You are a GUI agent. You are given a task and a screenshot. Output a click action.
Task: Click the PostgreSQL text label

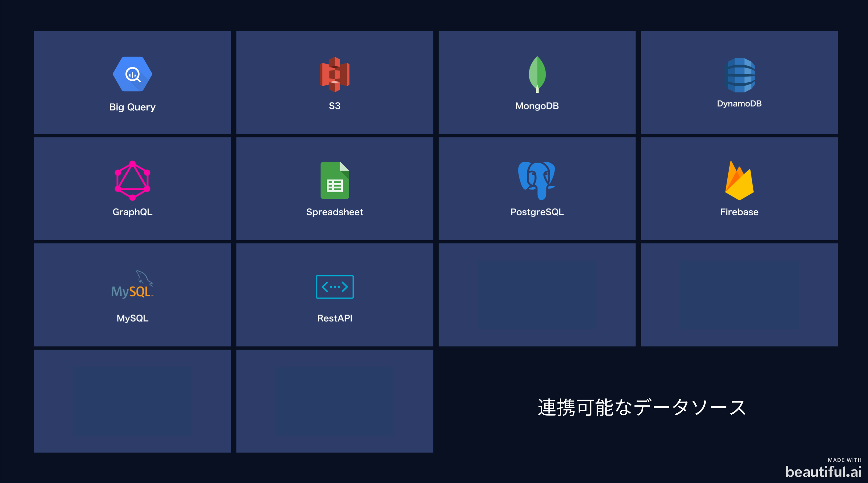click(x=537, y=212)
